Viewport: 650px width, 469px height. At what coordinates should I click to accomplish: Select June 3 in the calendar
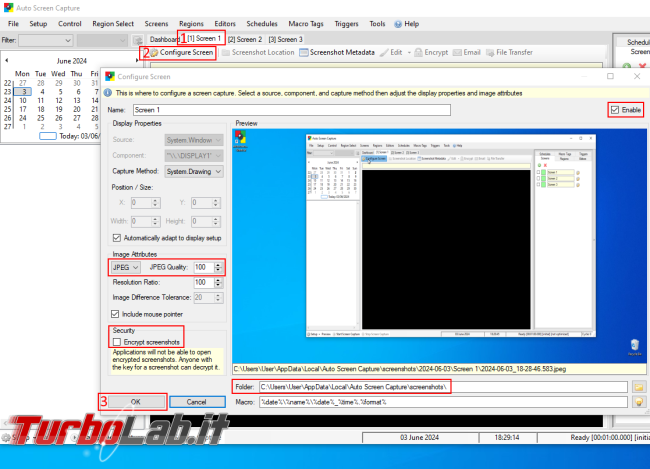click(x=24, y=92)
